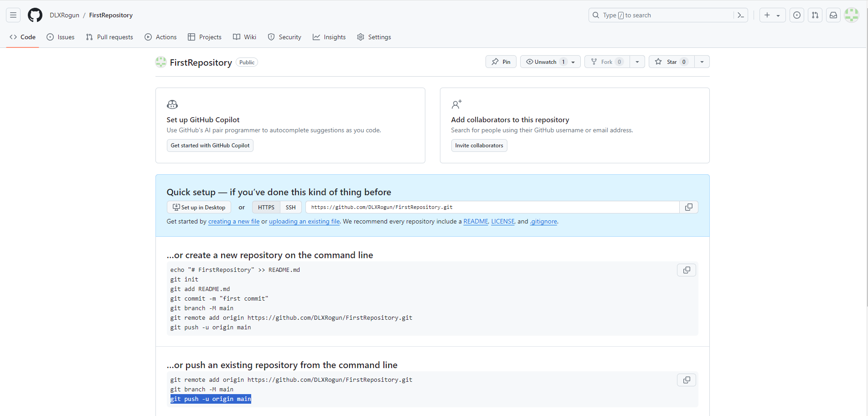Click Set up in Desktop button

pyautogui.click(x=199, y=207)
